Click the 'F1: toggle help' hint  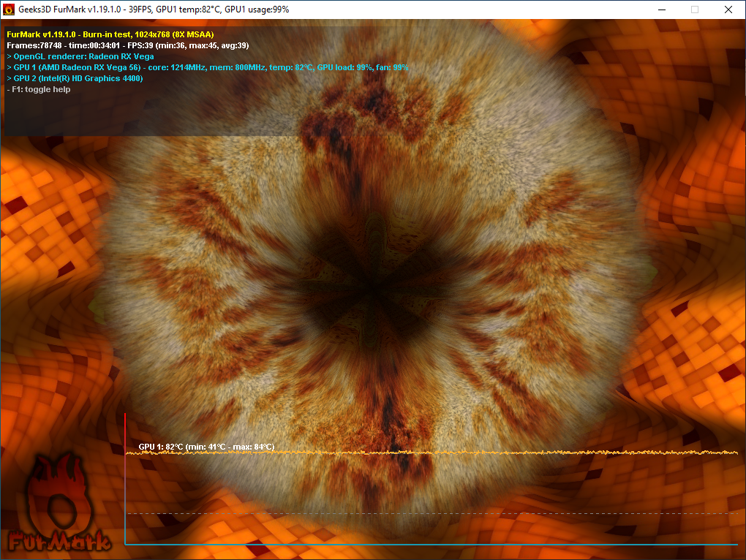click(x=39, y=89)
